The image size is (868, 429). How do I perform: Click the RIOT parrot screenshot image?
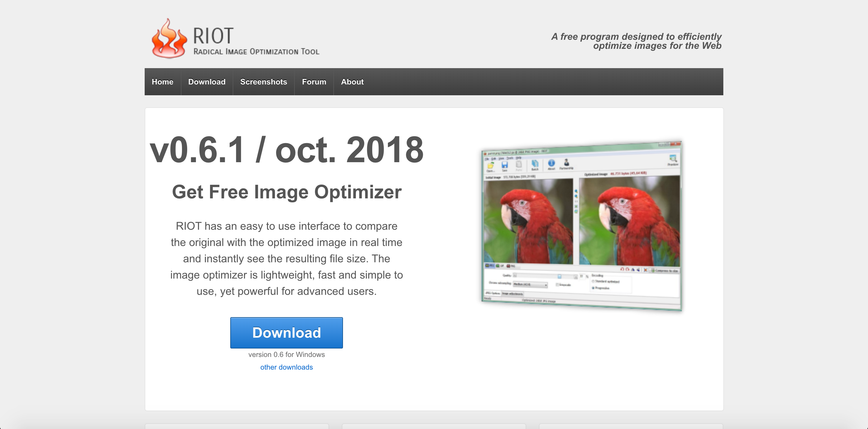point(582,226)
